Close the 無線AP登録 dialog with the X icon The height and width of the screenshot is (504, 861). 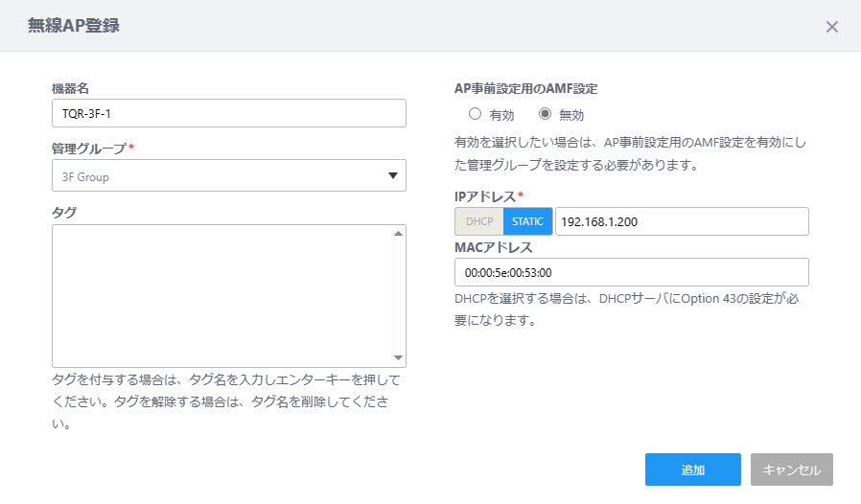832,27
